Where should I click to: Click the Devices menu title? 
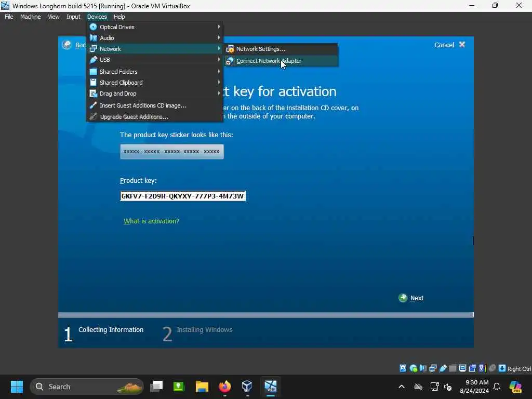[x=97, y=17]
